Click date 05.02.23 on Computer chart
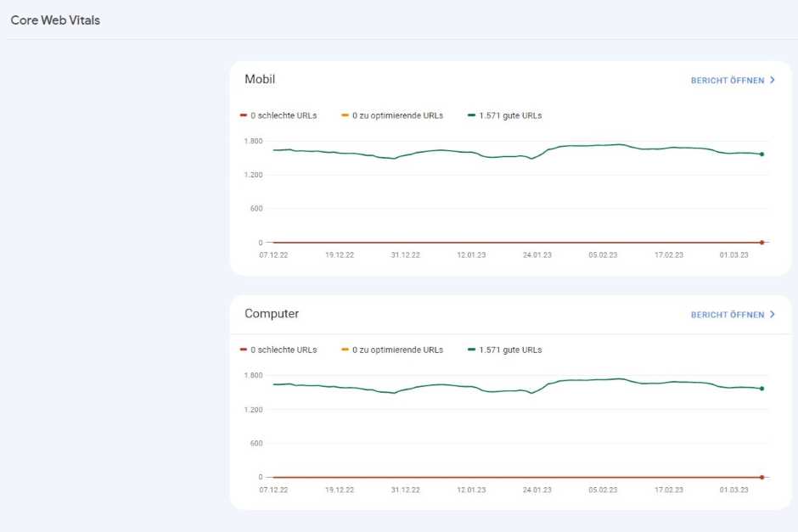798x532 pixels. point(603,490)
